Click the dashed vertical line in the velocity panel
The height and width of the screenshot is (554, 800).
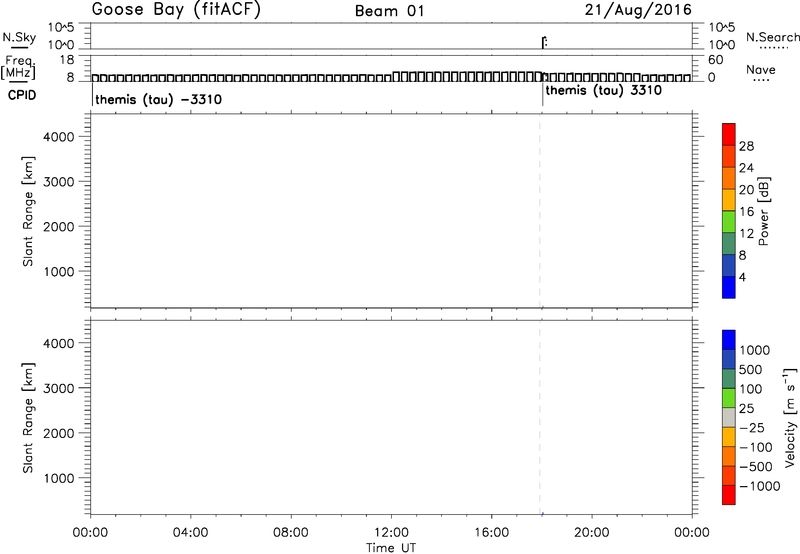click(x=540, y=418)
